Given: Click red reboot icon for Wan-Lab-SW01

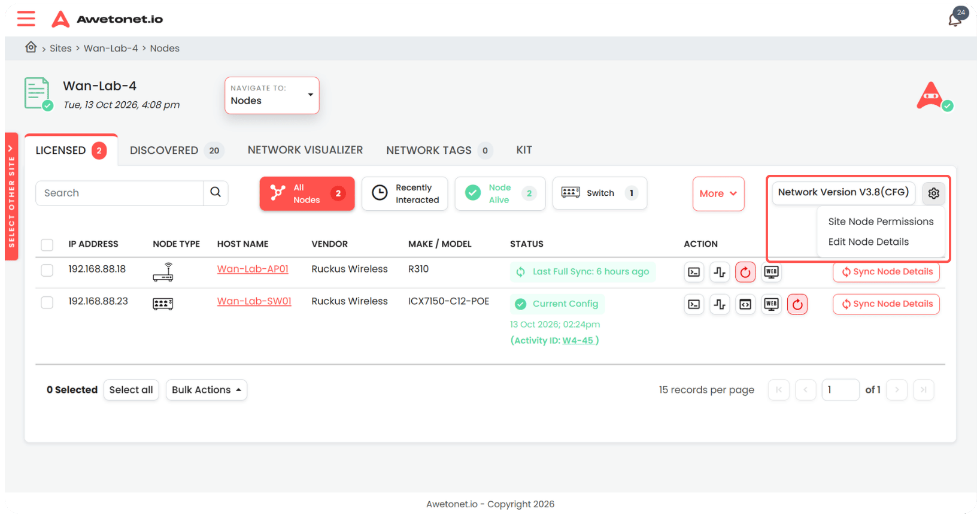Looking at the screenshot, I should (x=797, y=304).
